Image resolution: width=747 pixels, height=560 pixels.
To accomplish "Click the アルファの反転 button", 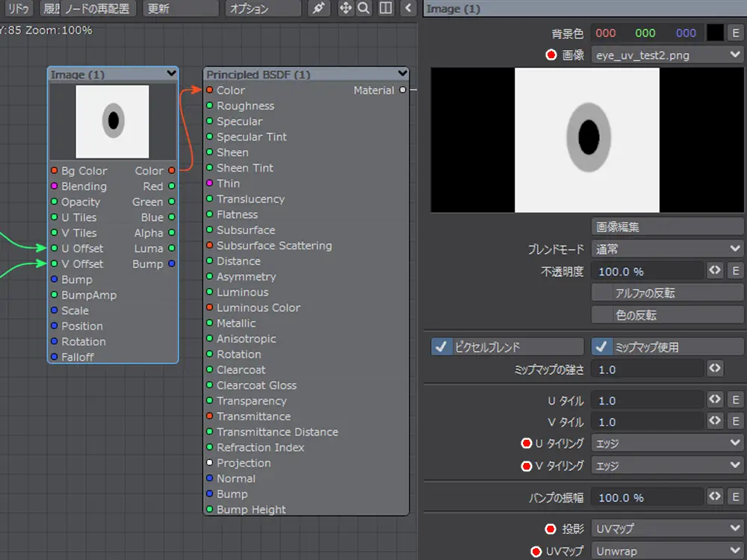I will tap(666, 293).
